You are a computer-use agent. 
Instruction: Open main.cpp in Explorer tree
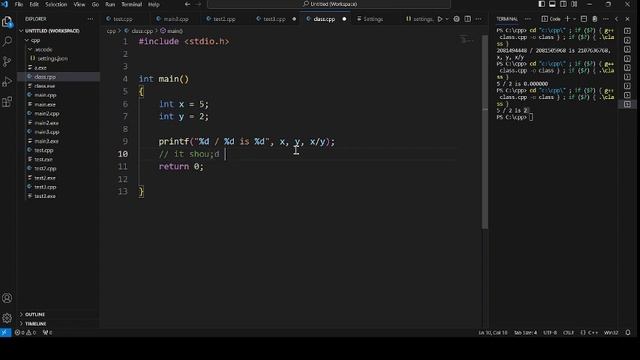pyautogui.click(x=45, y=95)
